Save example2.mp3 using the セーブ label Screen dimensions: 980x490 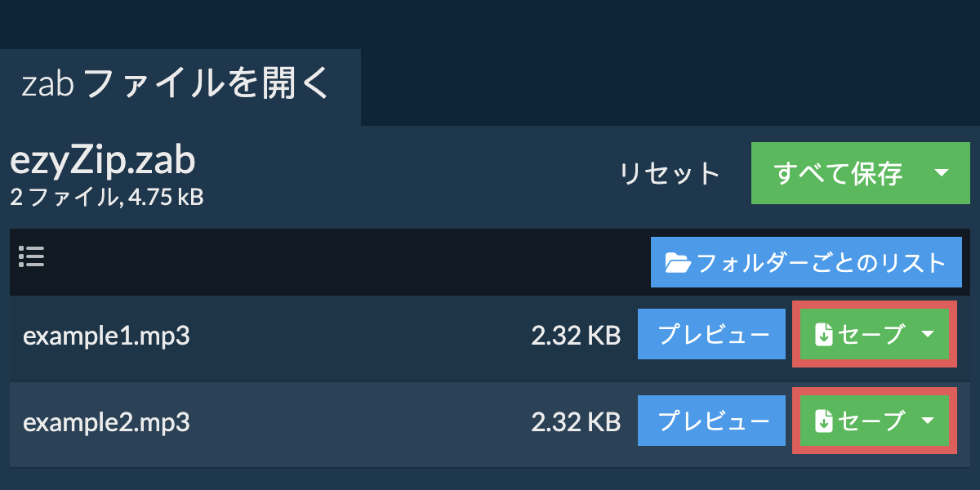tap(871, 421)
